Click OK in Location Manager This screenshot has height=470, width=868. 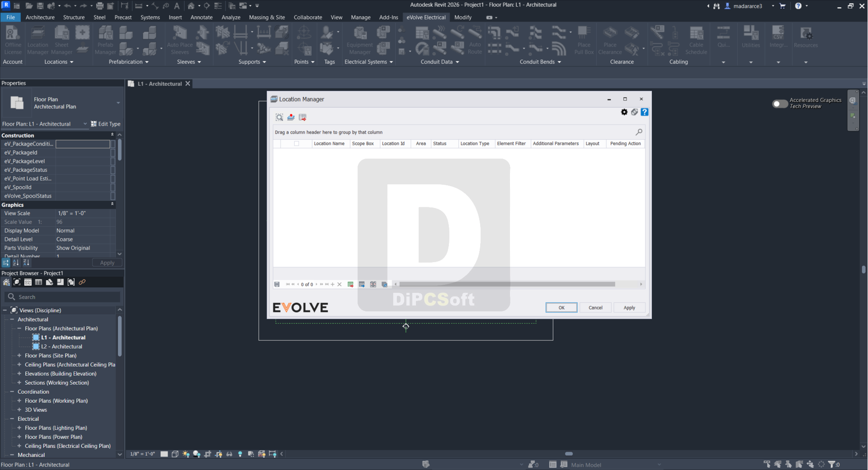click(561, 308)
